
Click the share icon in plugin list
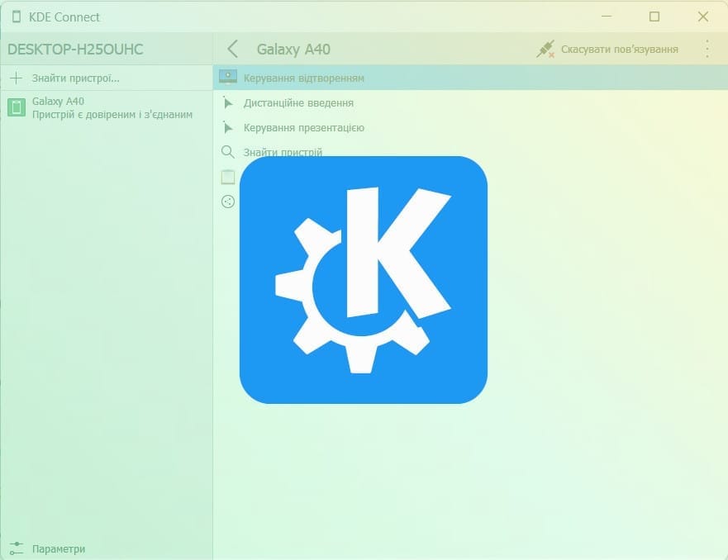pos(228,201)
